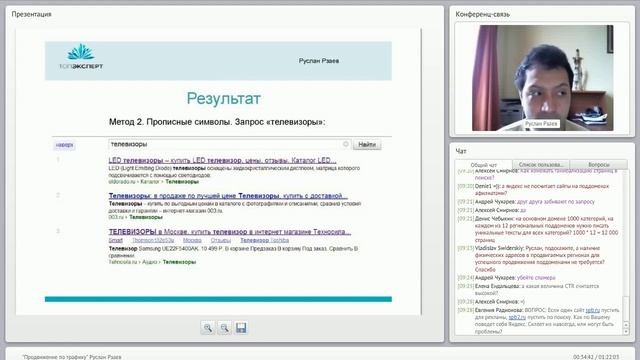Click the Thomson sitelink under third result
The width and height of the screenshot is (640, 360).
(x=153, y=240)
